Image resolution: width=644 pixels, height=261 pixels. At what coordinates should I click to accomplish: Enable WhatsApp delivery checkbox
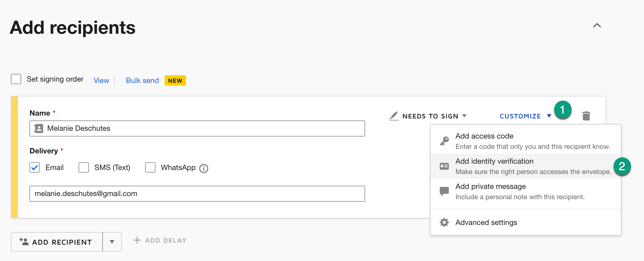click(150, 167)
